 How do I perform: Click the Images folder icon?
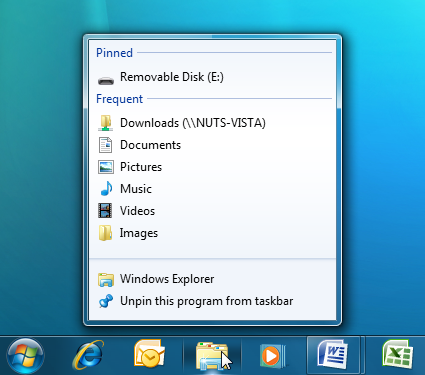[105, 233]
